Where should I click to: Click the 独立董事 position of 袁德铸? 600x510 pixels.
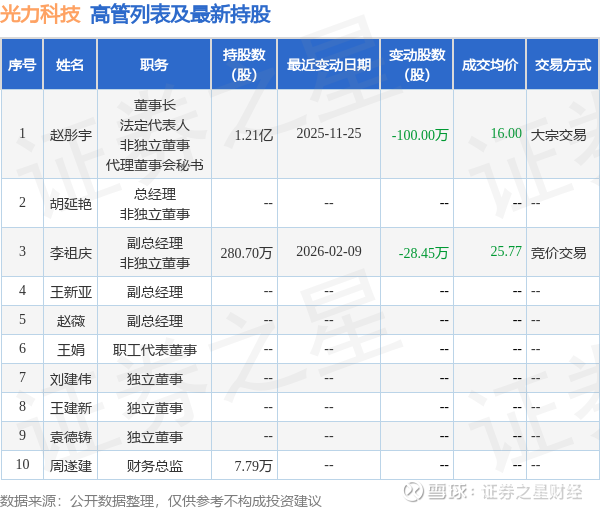155,437
